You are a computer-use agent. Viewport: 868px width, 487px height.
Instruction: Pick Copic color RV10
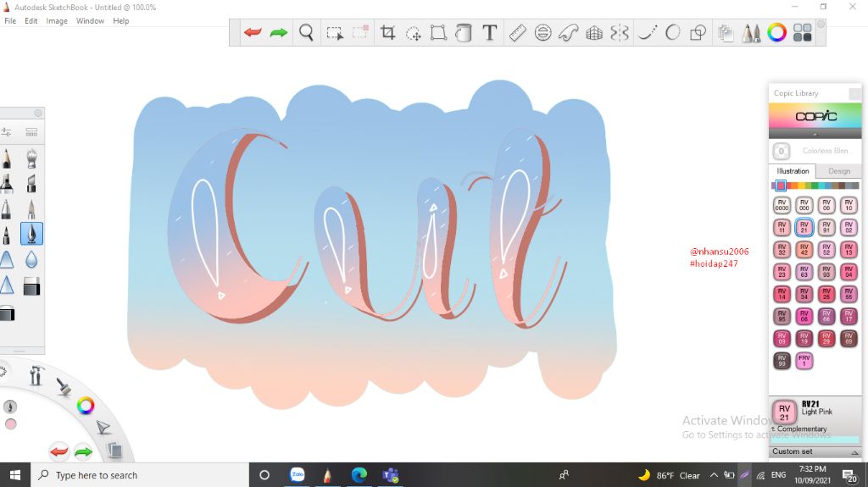click(x=849, y=205)
